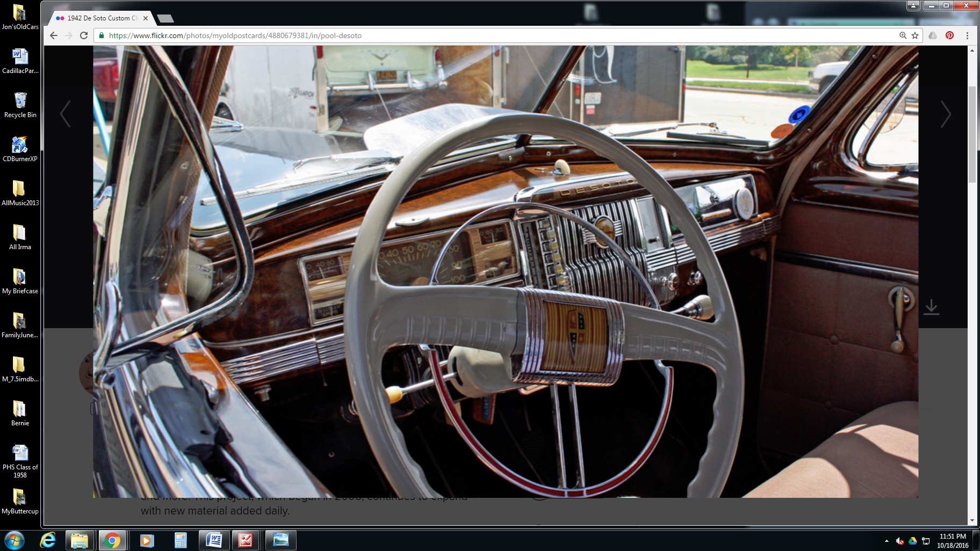Bookmark this page with the star icon
980x551 pixels.
pyautogui.click(x=915, y=35)
